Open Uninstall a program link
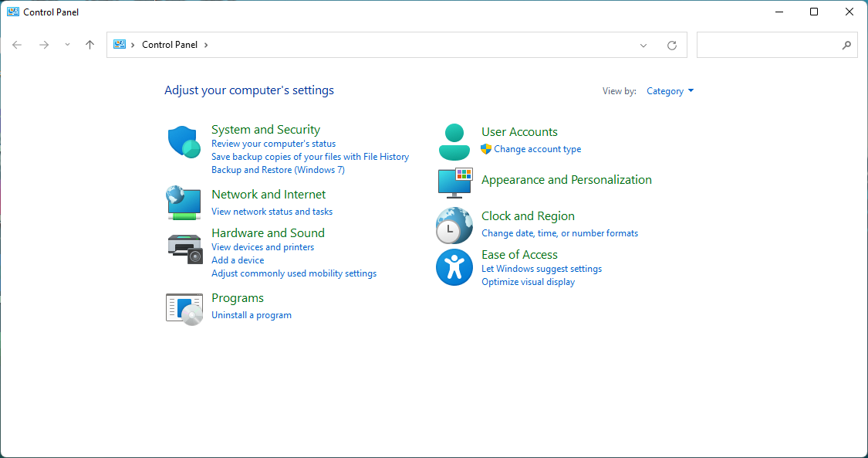The height and width of the screenshot is (458, 868). [x=252, y=315]
